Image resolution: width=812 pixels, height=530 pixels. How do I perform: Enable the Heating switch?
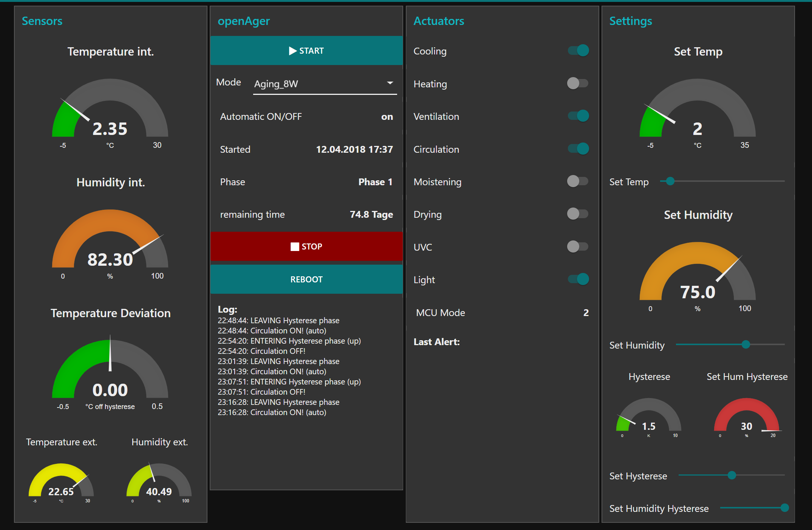(x=577, y=83)
